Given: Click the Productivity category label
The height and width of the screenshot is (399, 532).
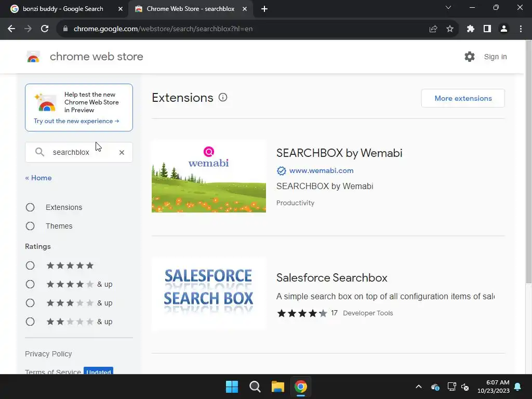Looking at the screenshot, I should [x=295, y=203].
